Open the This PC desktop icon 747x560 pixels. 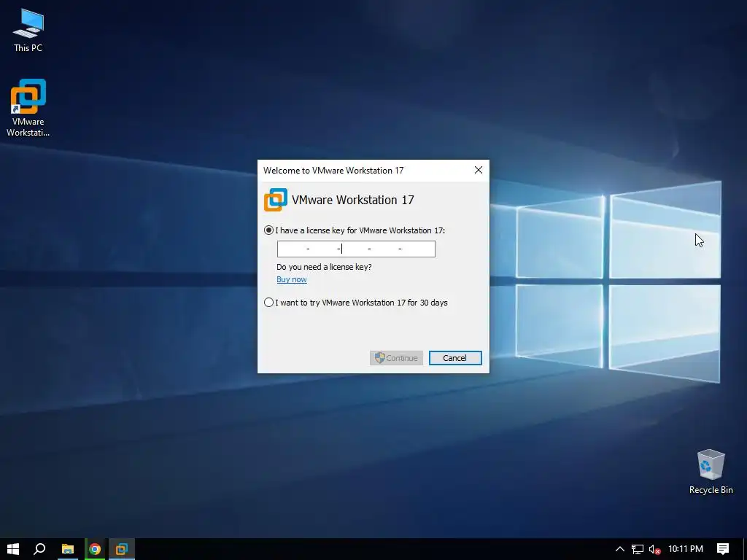[x=28, y=31]
